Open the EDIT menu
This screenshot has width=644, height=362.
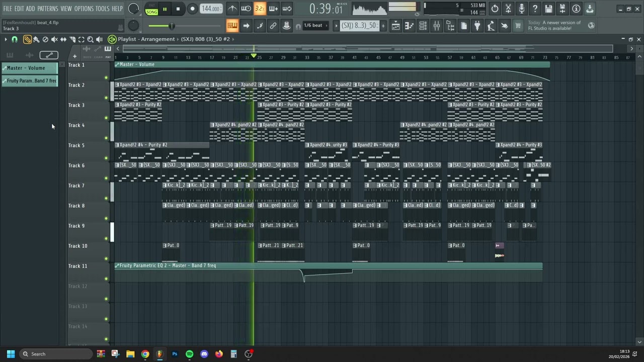pos(19,9)
